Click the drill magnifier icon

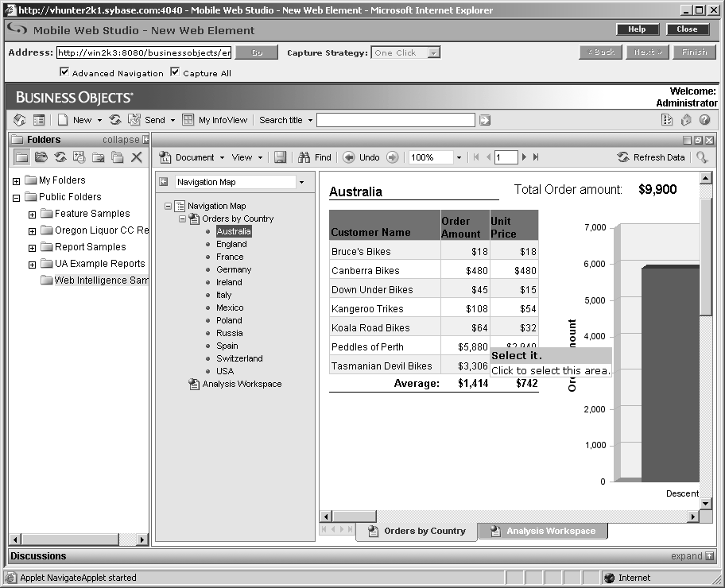703,157
